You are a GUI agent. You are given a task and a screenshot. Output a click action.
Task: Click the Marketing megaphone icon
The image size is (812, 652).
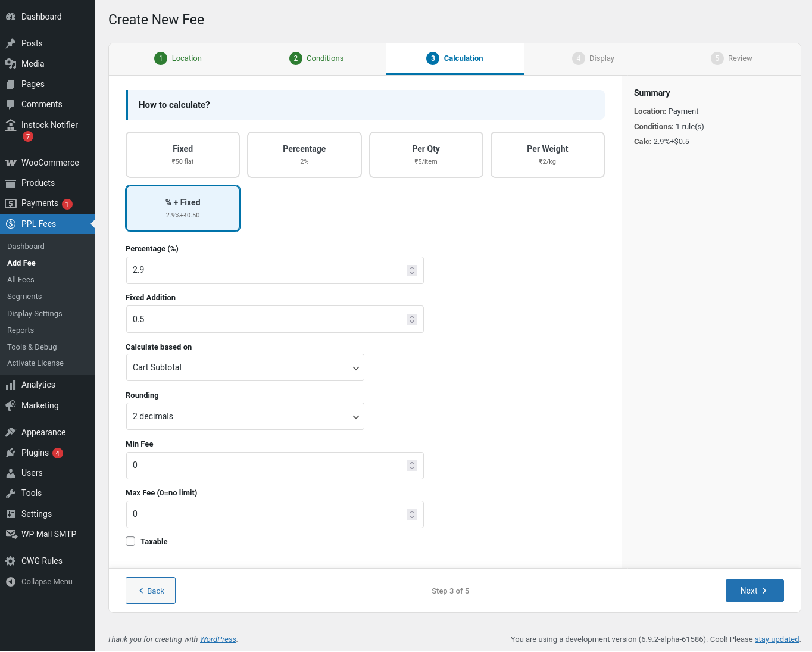[x=11, y=405]
